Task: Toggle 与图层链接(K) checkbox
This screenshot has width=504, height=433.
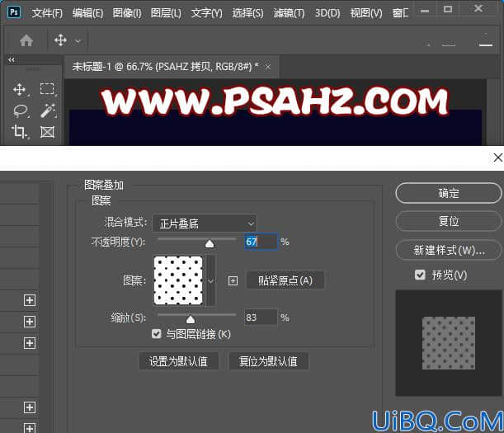Action: point(157,334)
